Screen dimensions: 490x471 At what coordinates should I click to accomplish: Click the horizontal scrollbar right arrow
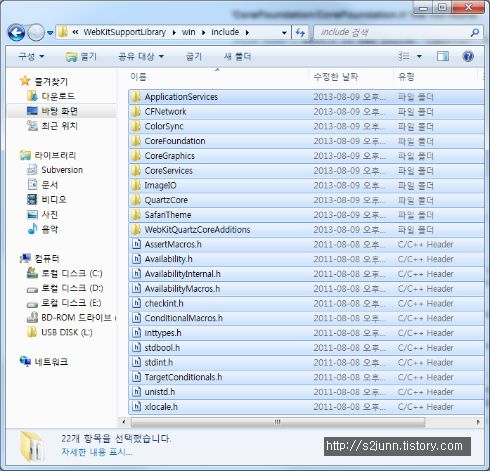tap(478, 422)
